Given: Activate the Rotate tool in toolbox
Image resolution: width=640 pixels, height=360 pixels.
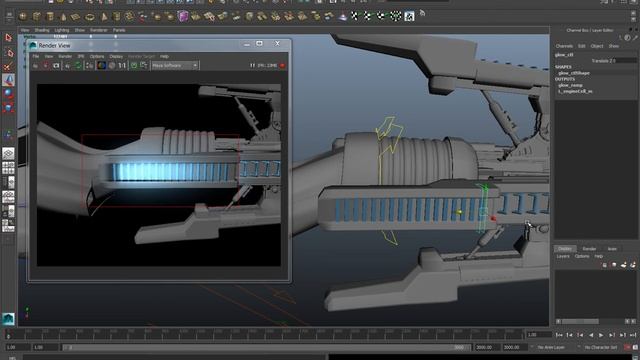Looking at the screenshot, I should (x=9, y=93).
